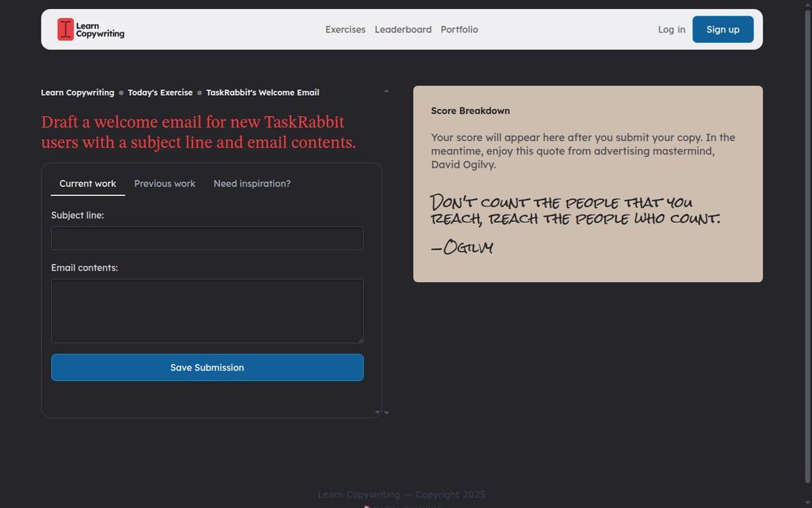The height and width of the screenshot is (508, 812).
Task: Click the Today's Exercise breadcrumb link
Action: 160,93
